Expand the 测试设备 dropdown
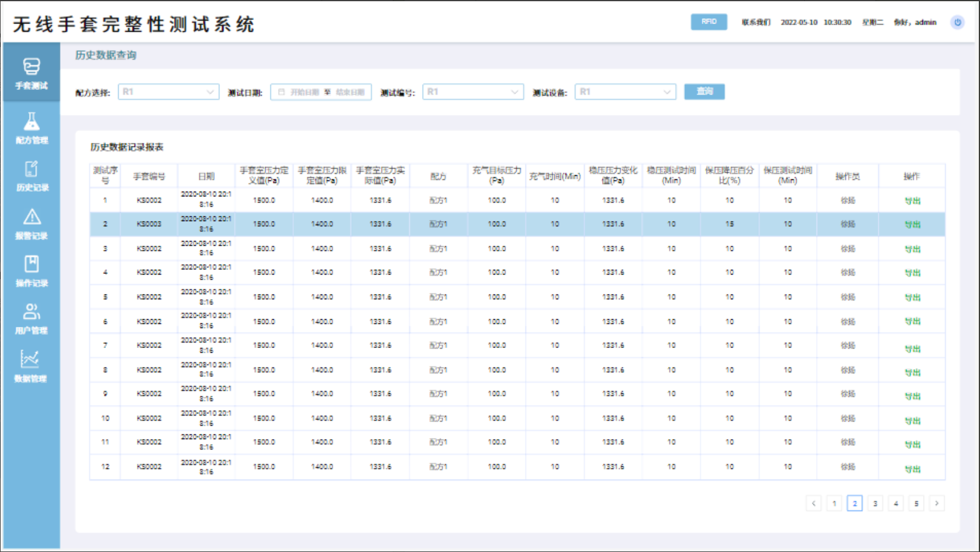This screenshot has height=552, width=980. pyautogui.click(x=625, y=92)
